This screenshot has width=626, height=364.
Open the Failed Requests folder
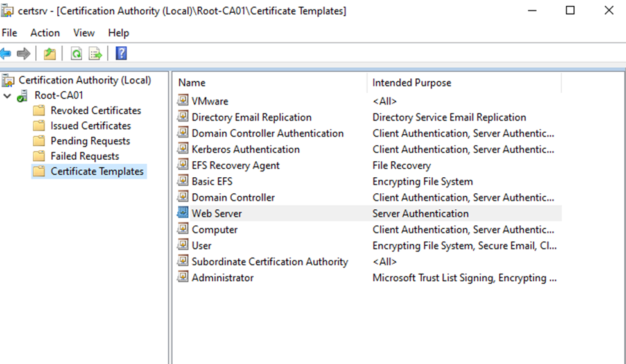click(85, 156)
